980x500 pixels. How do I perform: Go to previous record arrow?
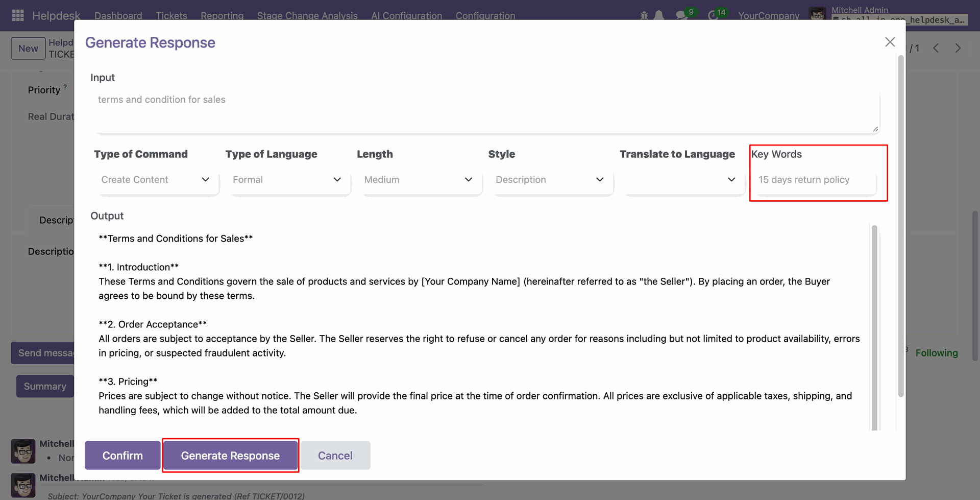(x=936, y=48)
